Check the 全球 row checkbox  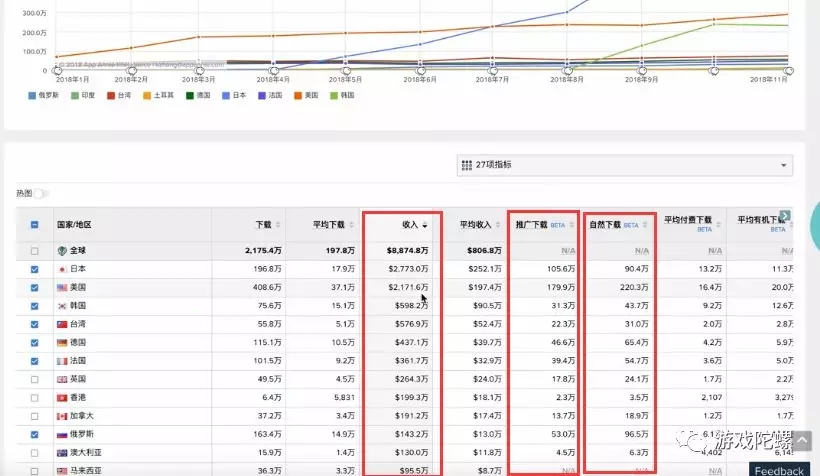[36, 251]
